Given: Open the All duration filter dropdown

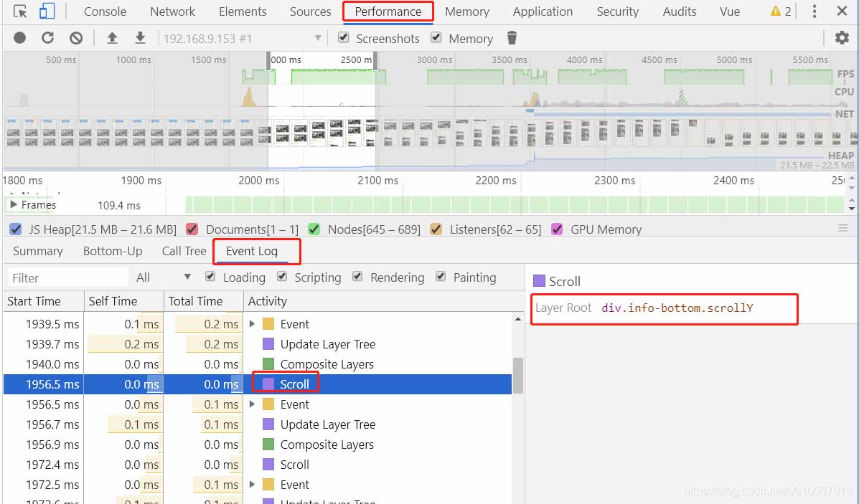Looking at the screenshot, I should [163, 277].
